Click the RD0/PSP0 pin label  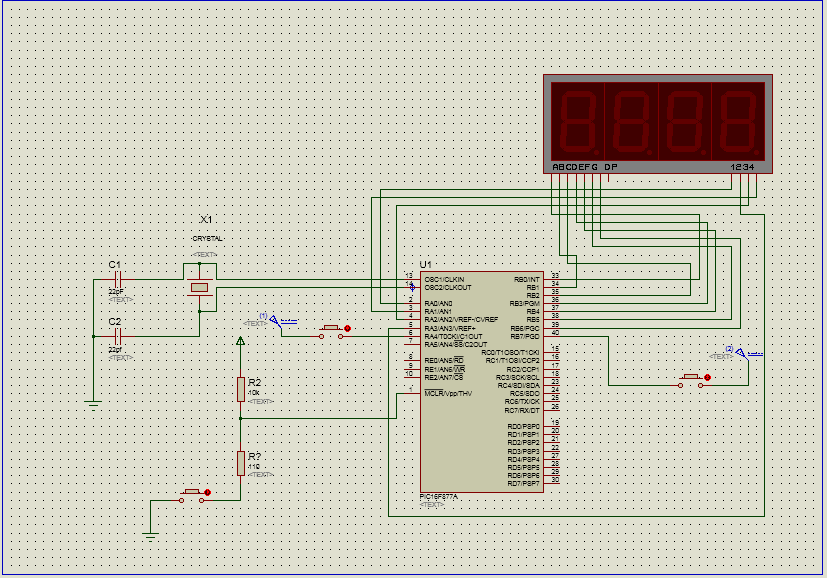pos(523,427)
